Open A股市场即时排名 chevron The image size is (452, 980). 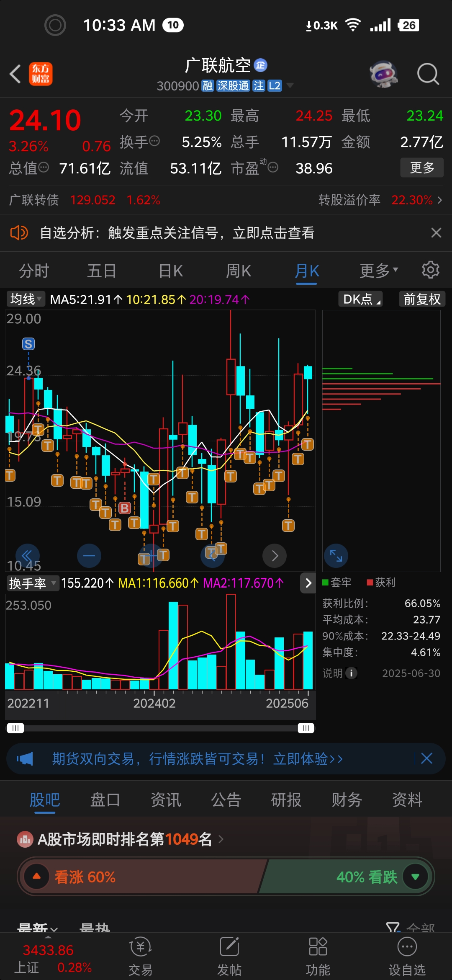click(x=221, y=839)
